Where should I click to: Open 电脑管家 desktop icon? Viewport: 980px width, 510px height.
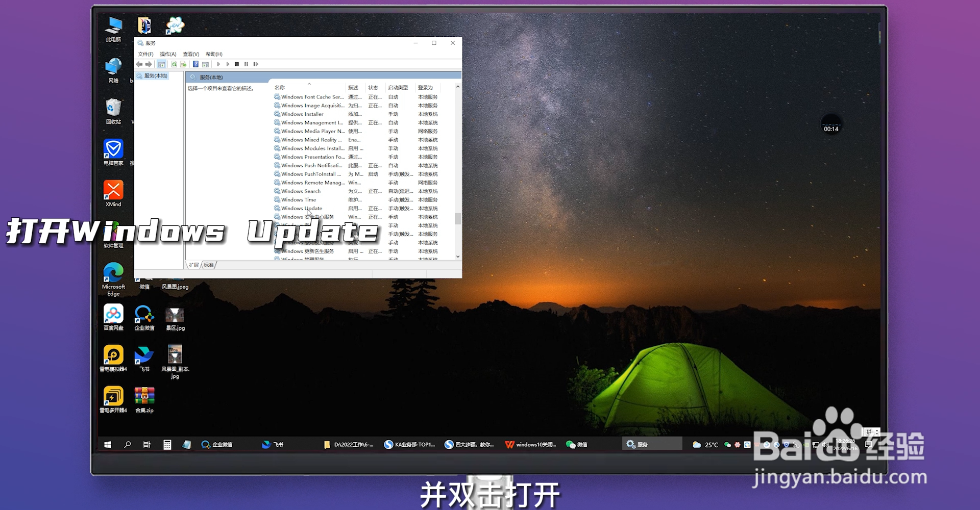tap(113, 152)
